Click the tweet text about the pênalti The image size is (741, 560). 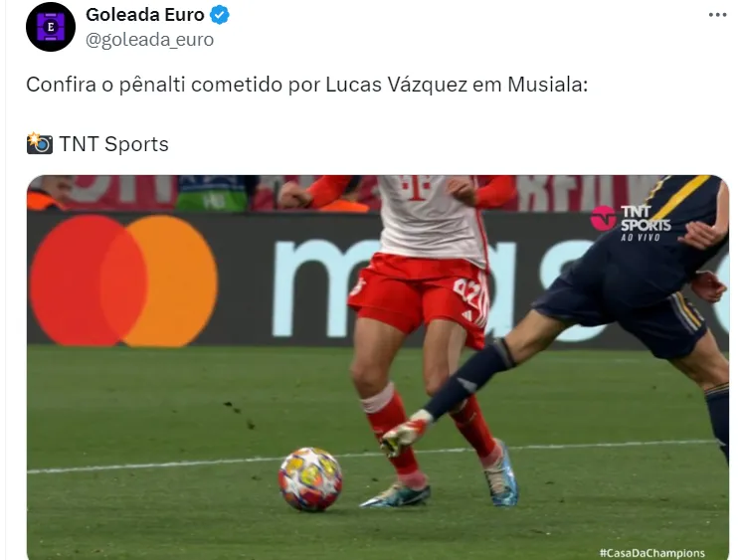307,86
